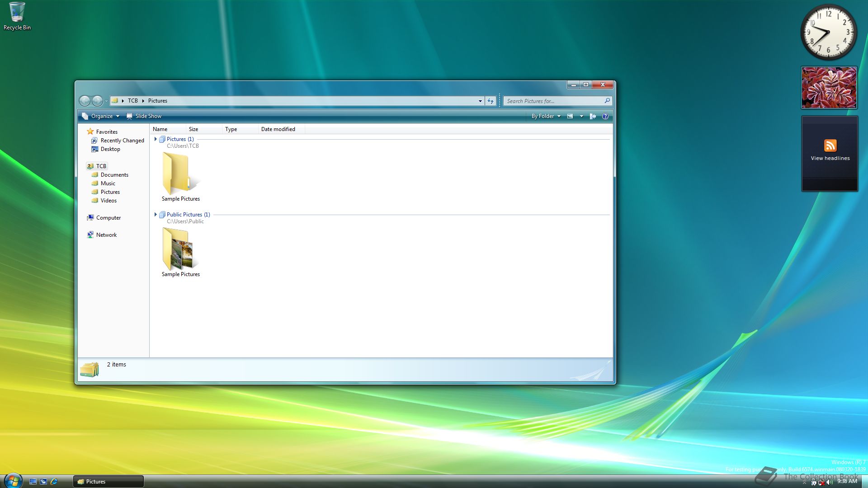This screenshot has height=488, width=868.
Task: Click the RSS feed icon in headlines gadget
Action: [x=830, y=145]
